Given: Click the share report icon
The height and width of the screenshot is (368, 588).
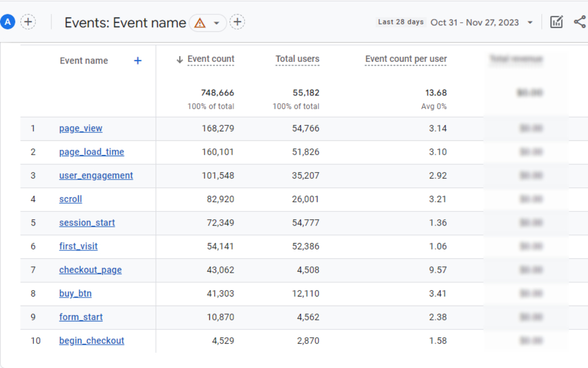Looking at the screenshot, I should [580, 22].
